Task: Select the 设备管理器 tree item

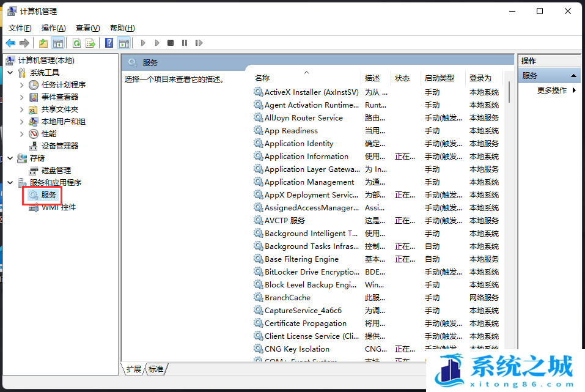Action: point(59,146)
